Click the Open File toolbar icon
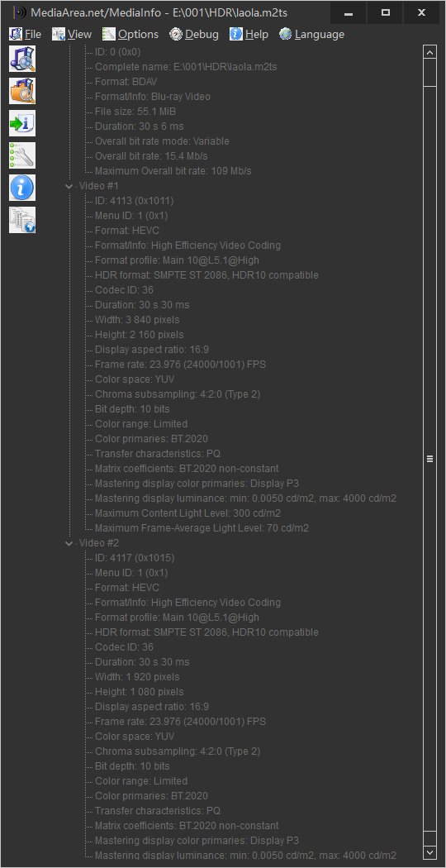This screenshot has height=868, width=446. (x=22, y=59)
